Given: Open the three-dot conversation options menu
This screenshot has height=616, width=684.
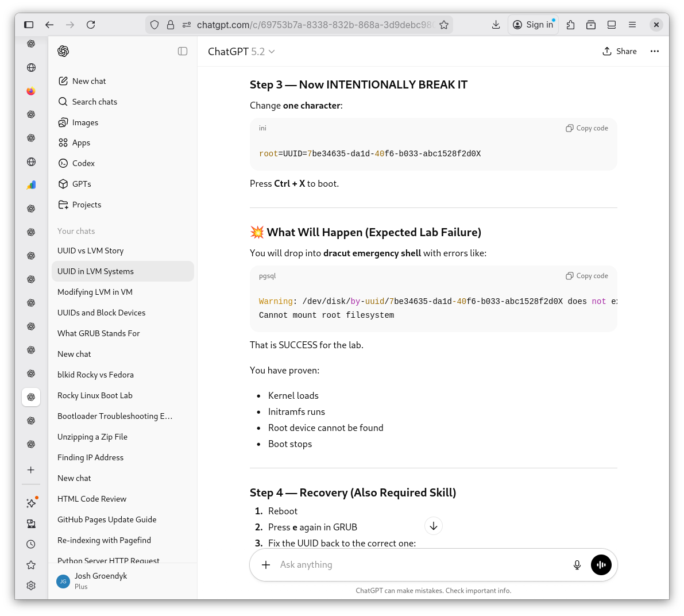Looking at the screenshot, I should [654, 51].
